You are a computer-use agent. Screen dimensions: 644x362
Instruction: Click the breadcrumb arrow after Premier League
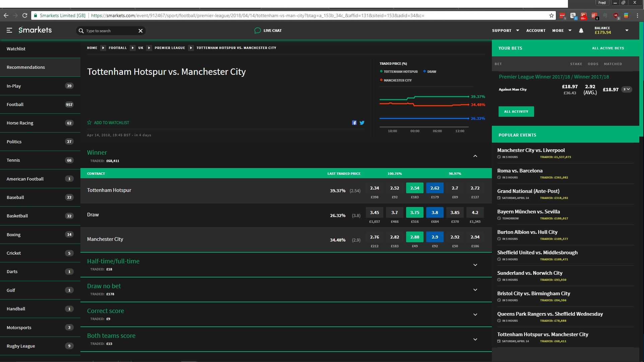(191, 48)
